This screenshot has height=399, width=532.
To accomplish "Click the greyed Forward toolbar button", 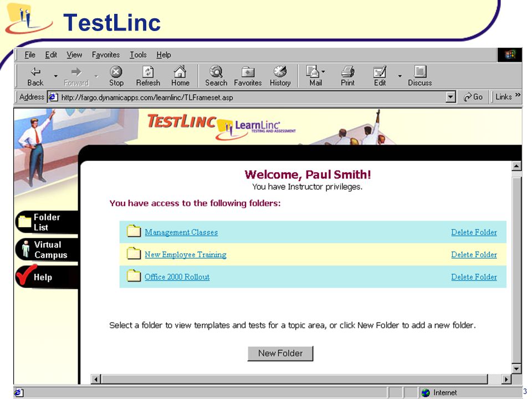I will click(76, 76).
